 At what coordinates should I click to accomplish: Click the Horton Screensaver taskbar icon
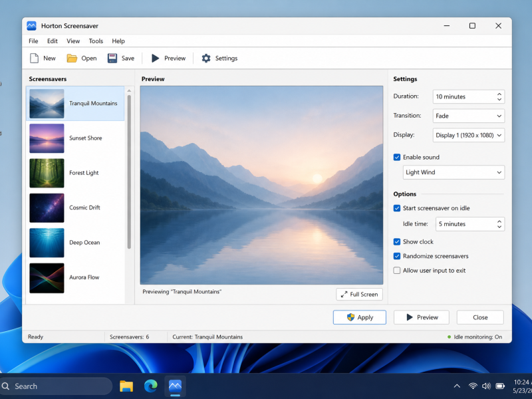175,386
